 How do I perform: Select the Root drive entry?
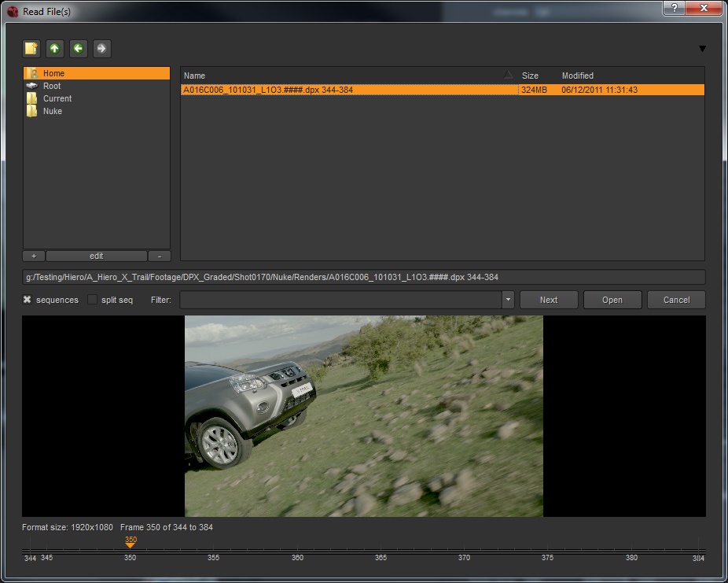click(x=52, y=86)
